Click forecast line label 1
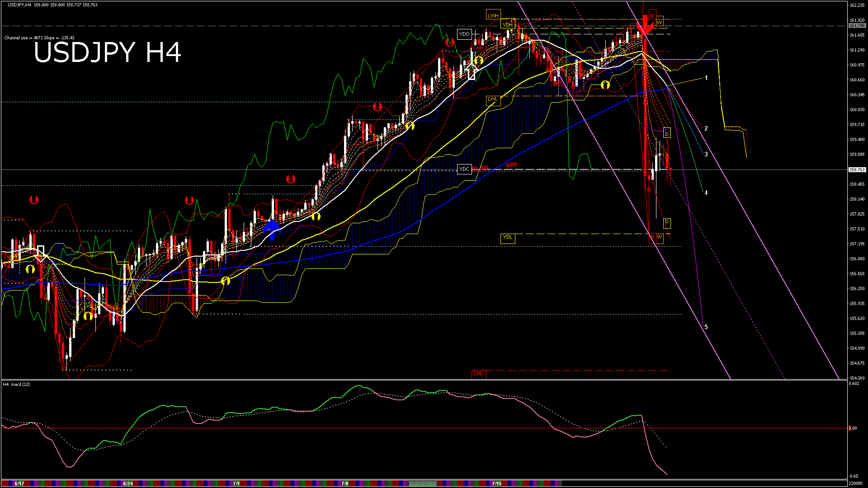Screen dimensions: 868x488 (x=706, y=78)
